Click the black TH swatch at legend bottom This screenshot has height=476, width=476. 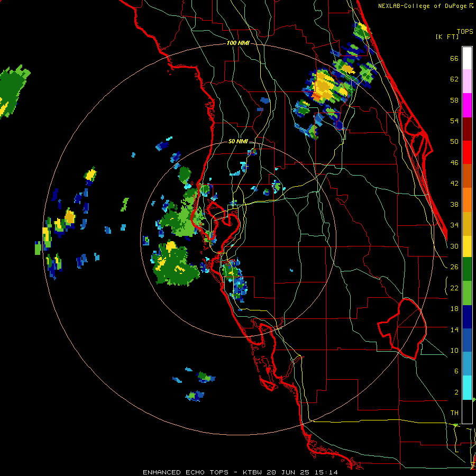(x=467, y=411)
